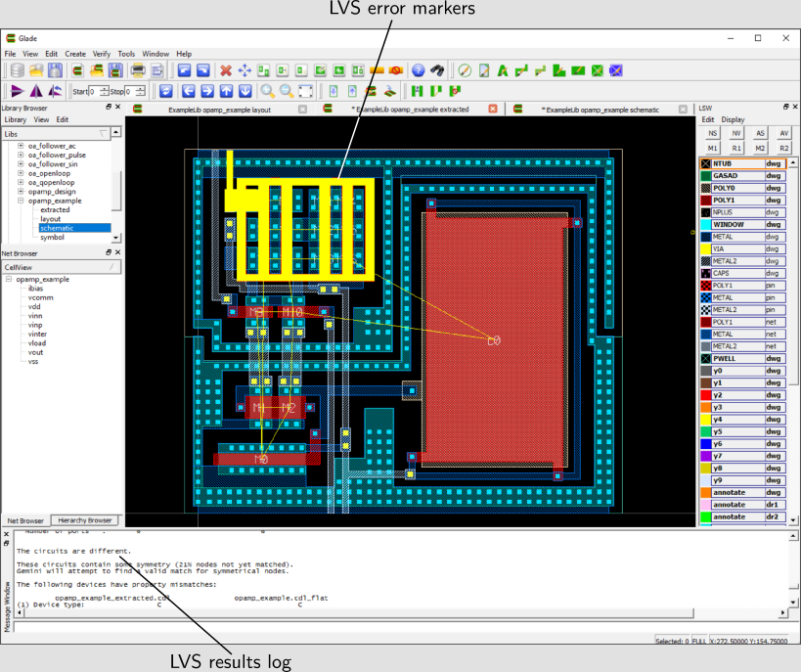Select the layout view under opamp_example
801x672 pixels.
click(52, 219)
